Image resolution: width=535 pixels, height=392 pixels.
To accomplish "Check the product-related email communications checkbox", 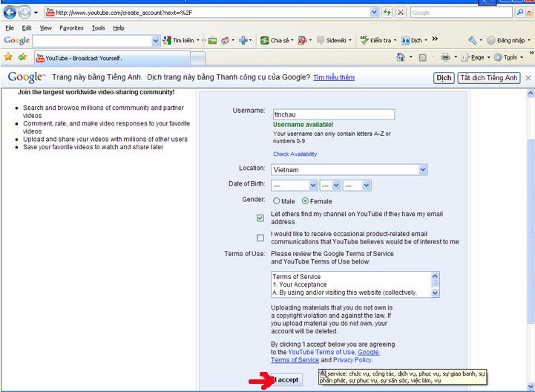I will pyautogui.click(x=260, y=238).
